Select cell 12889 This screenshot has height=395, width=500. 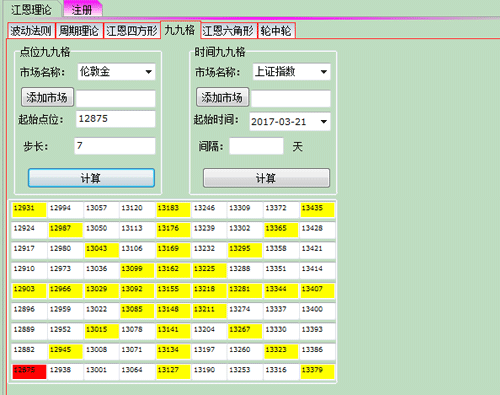click(x=29, y=331)
